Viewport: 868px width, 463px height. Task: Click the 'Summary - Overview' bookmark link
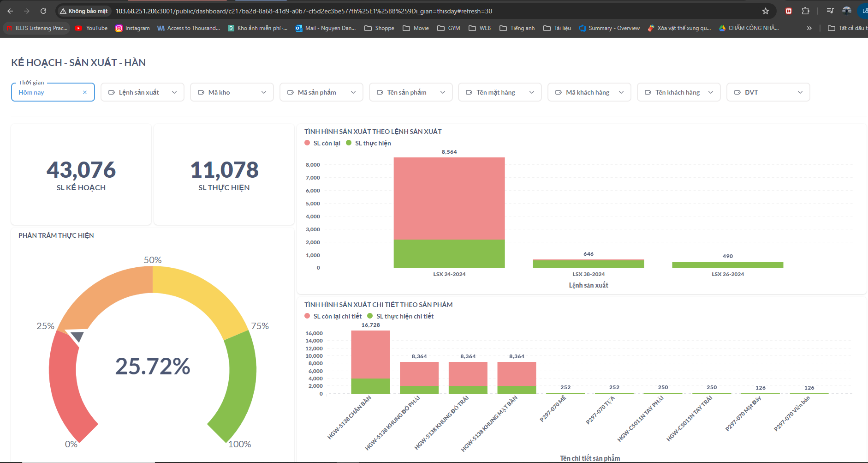[609, 28]
